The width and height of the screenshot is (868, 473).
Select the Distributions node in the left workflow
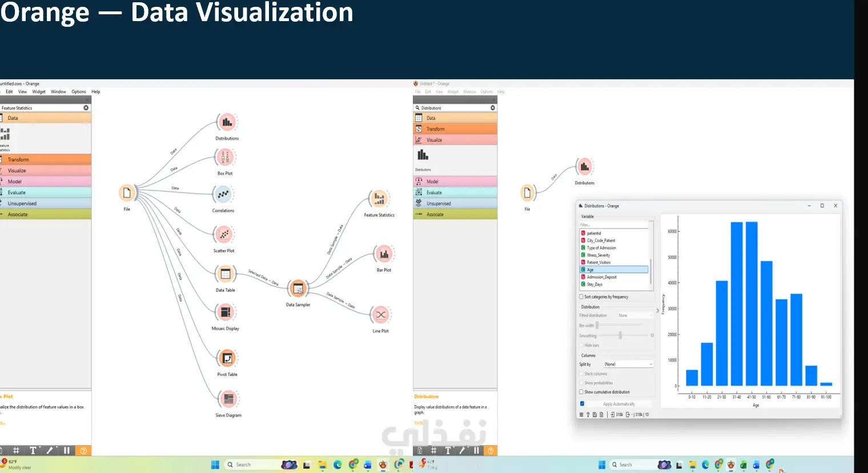227,122
